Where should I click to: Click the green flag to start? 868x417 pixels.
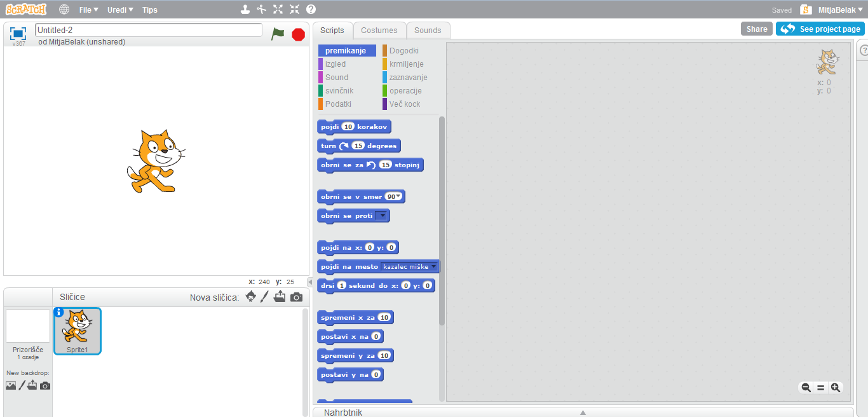coord(278,34)
